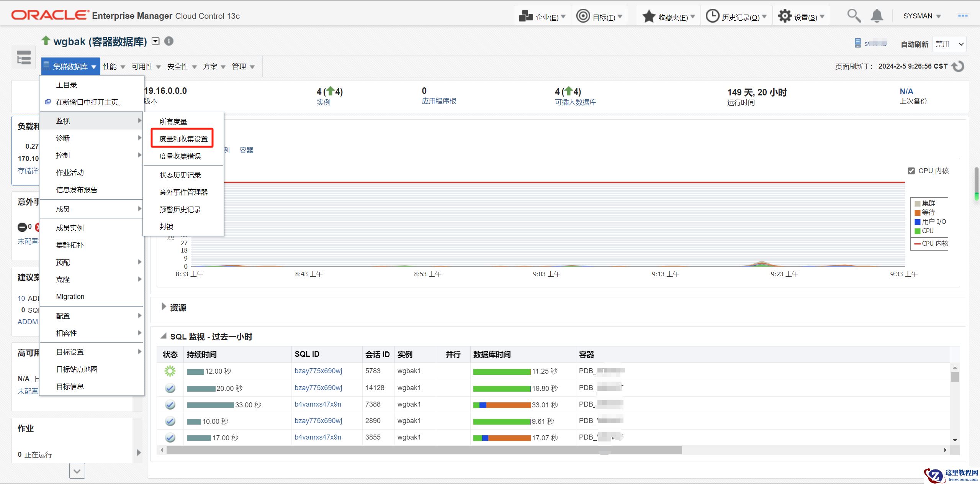
Task: Open the navigation tree sidebar icon
Action: pos(24,58)
